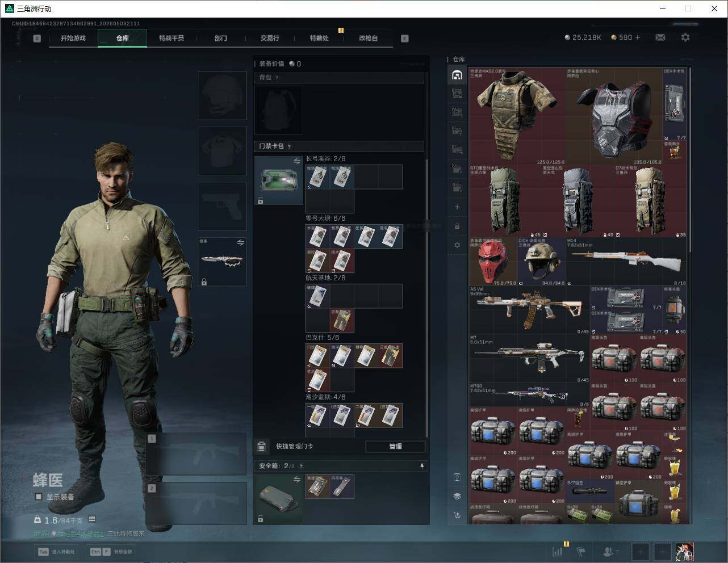The image size is (728, 563).
Task: Select the black-red assault vest in warehouse
Action: pyautogui.click(x=614, y=116)
